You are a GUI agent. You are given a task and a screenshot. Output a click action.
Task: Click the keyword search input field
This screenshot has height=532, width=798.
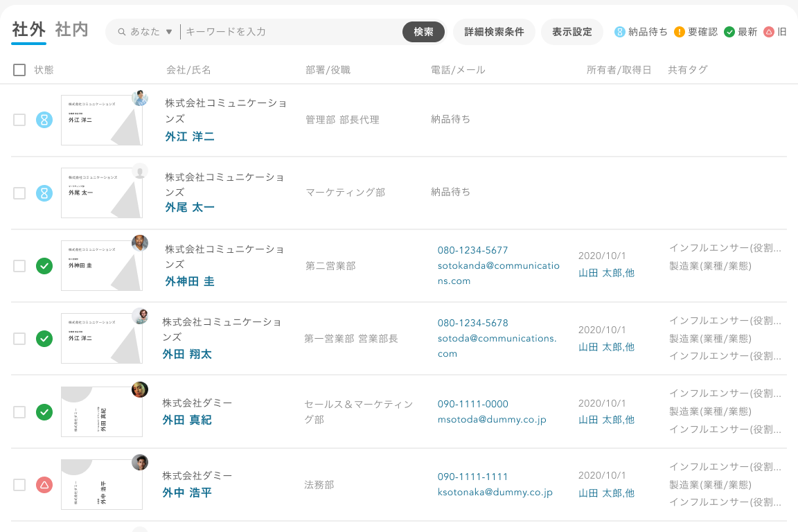tap(291, 32)
